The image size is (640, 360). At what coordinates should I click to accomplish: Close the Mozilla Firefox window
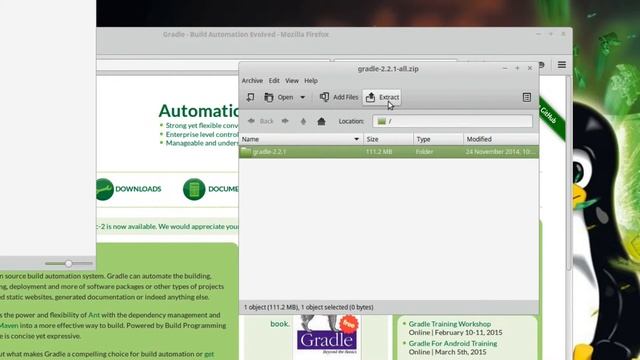tap(563, 34)
